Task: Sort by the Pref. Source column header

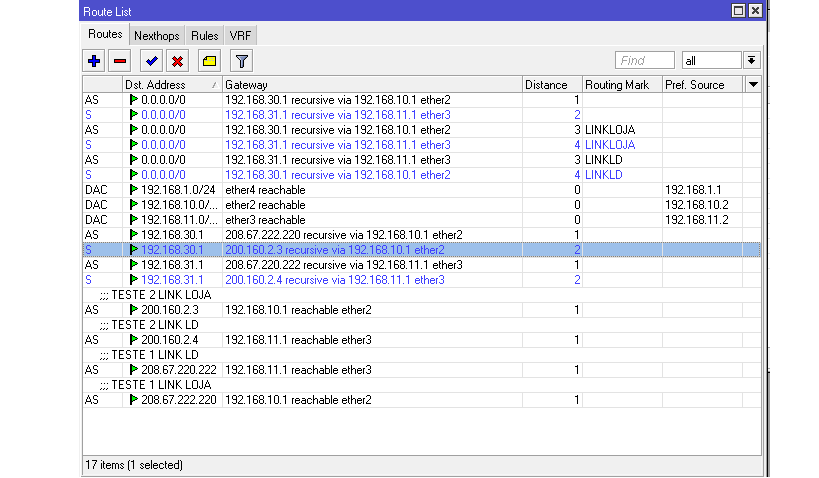Action: coord(703,85)
